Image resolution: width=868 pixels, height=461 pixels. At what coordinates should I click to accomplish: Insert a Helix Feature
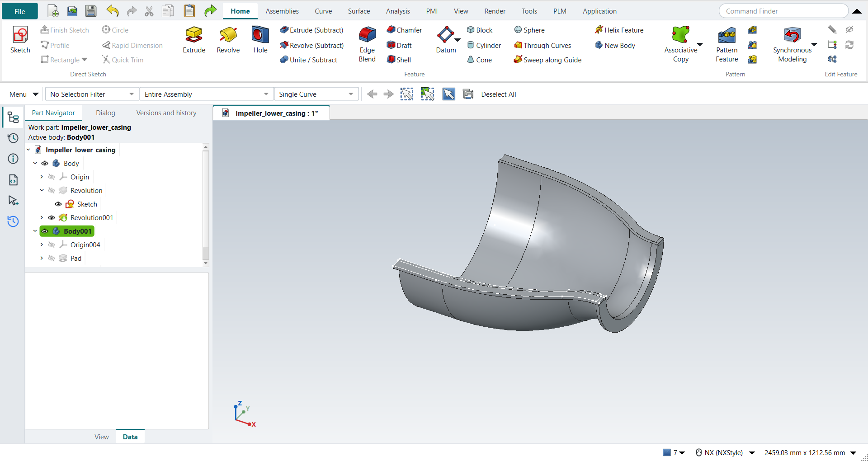coord(619,30)
